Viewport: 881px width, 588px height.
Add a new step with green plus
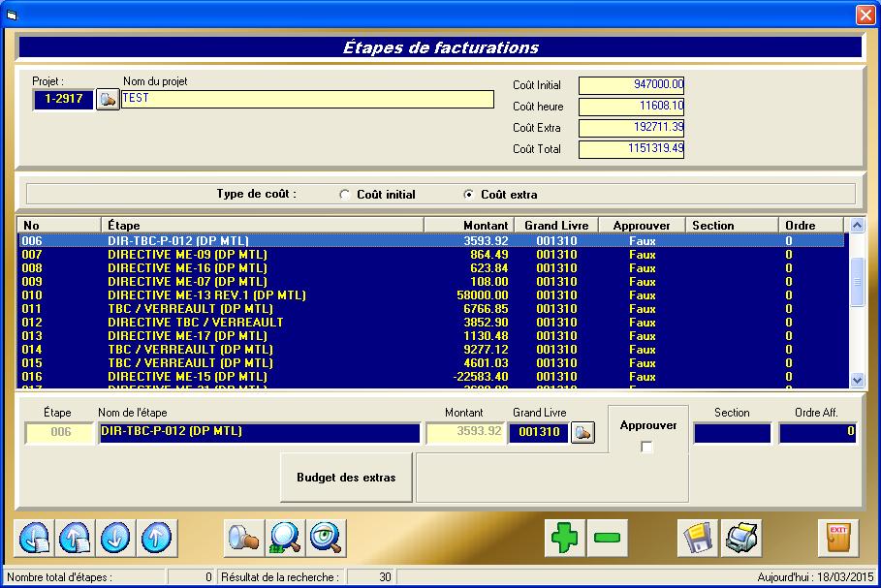coord(564,538)
